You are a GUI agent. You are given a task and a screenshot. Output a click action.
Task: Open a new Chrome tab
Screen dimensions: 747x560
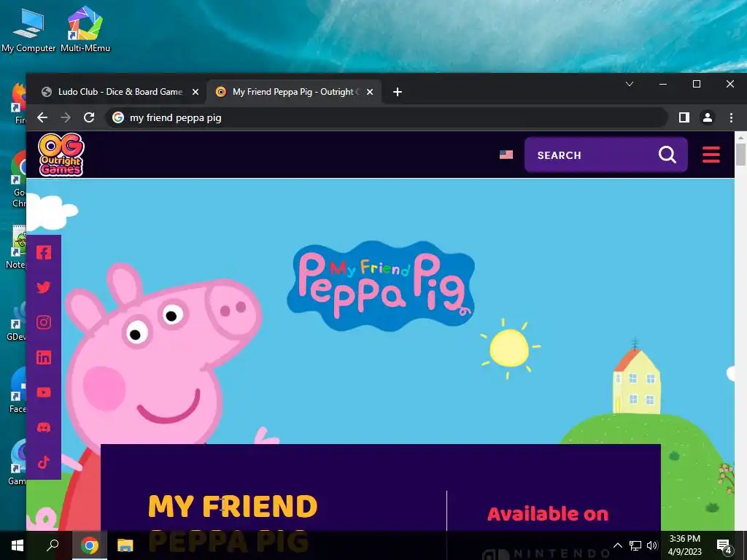(398, 92)
